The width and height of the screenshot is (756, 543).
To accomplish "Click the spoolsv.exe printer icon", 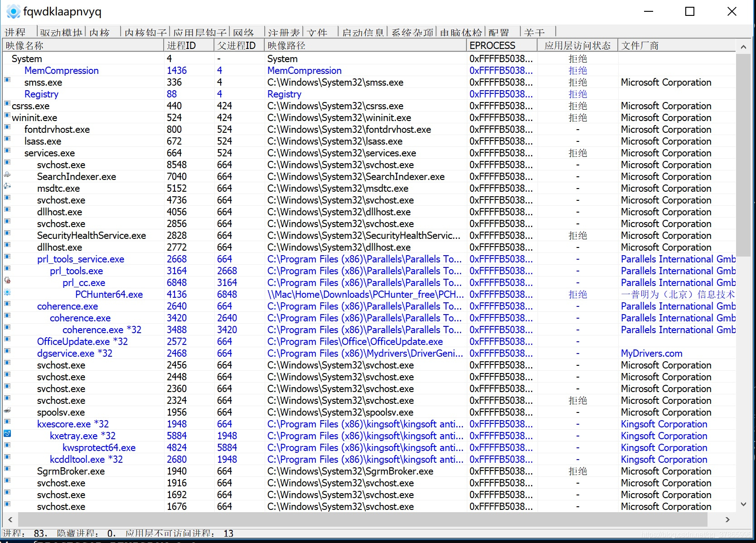I will [x=7, y=410].
